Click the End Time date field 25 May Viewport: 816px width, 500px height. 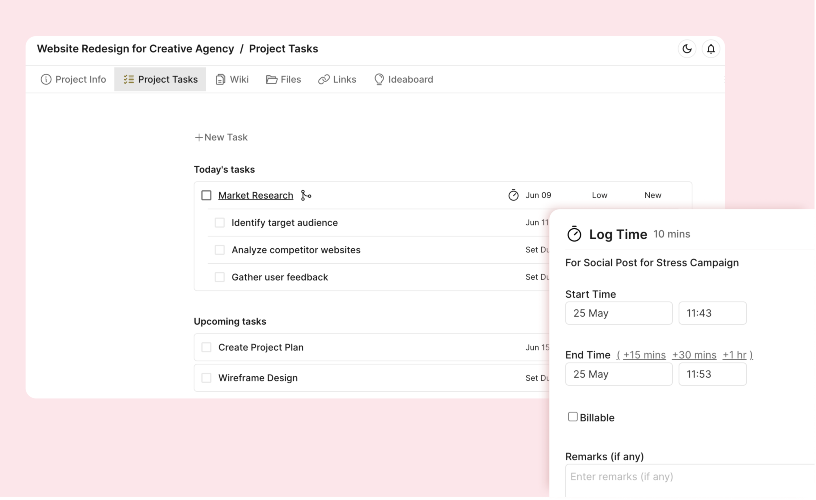click(619, 374)
